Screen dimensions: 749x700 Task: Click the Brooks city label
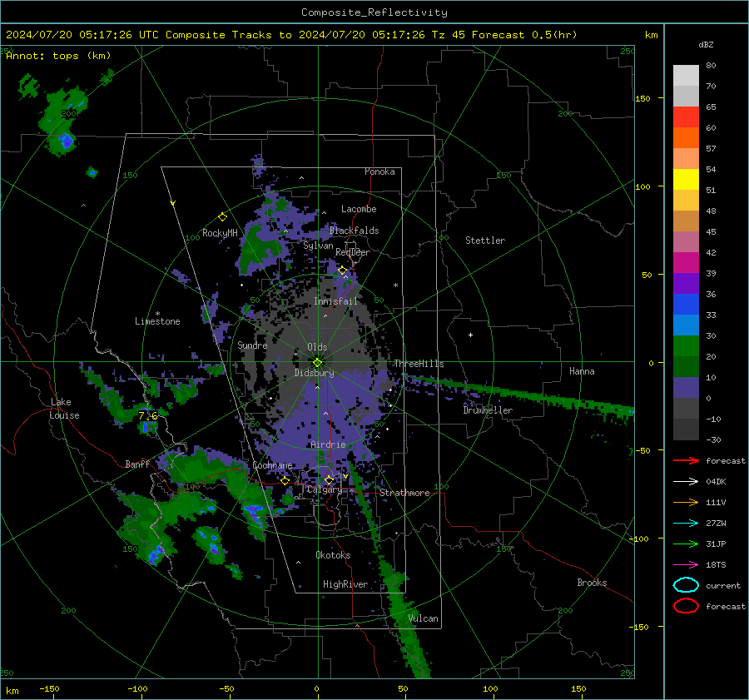tap(592, 583)
